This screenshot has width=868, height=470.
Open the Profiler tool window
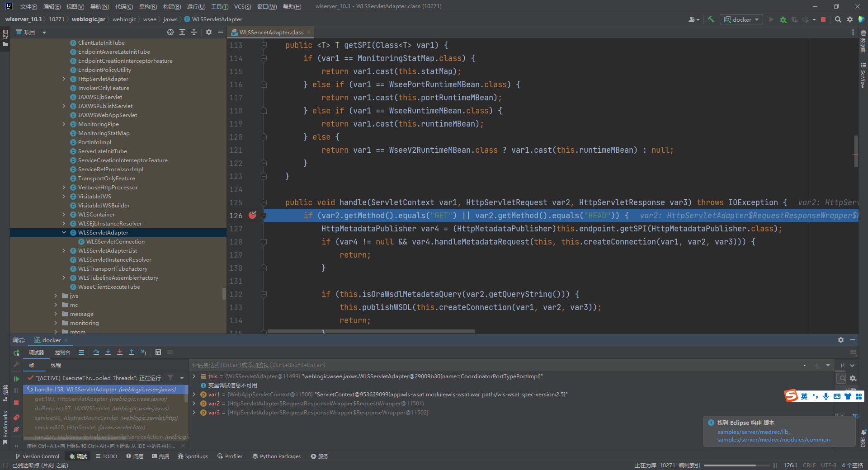(230, 456)
